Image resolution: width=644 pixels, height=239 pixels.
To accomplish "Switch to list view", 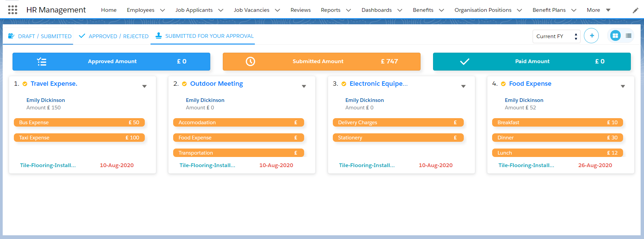I will click(x=628, y=36).
